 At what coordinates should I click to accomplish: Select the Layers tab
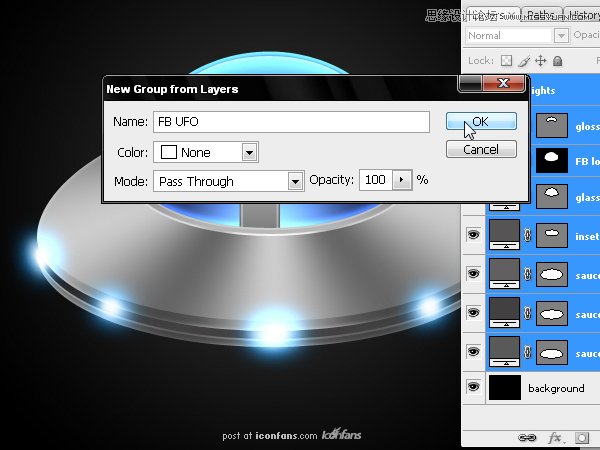click(x=493, y=15)
